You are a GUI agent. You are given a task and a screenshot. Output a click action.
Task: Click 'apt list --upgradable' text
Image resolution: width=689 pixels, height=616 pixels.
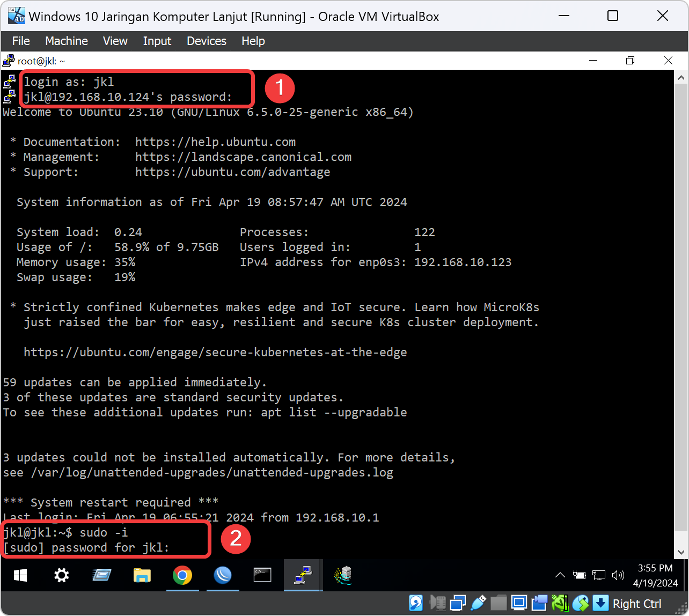point(334,413)
